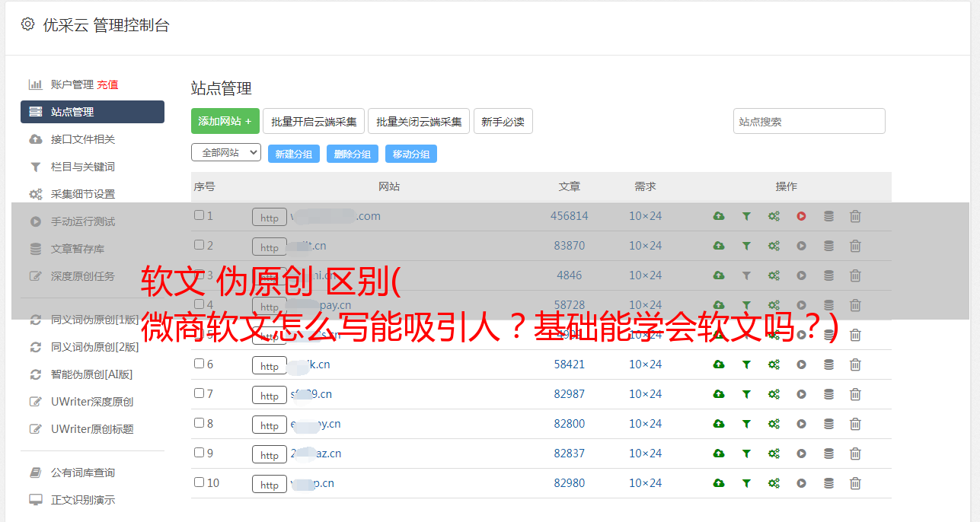Viewport: 980px width, 522px height.
Task: Click 10×24 demand link in row 6
Action: click(645, 364)
